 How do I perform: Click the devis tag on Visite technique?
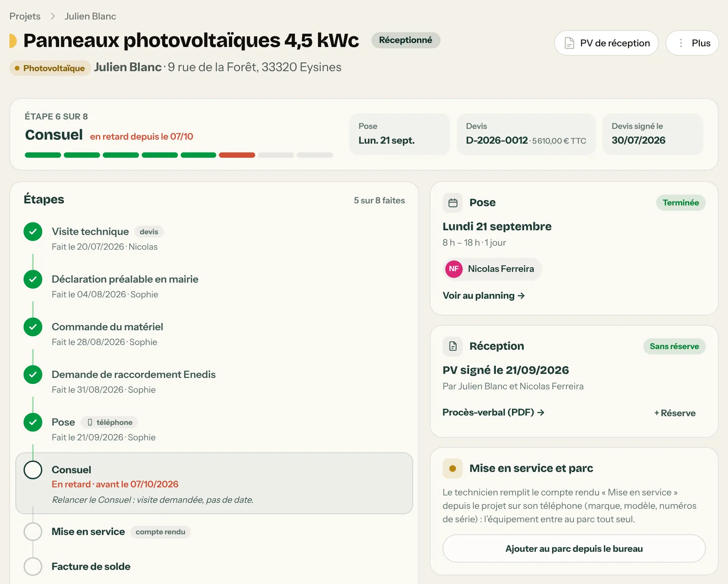tap(149, 232)
